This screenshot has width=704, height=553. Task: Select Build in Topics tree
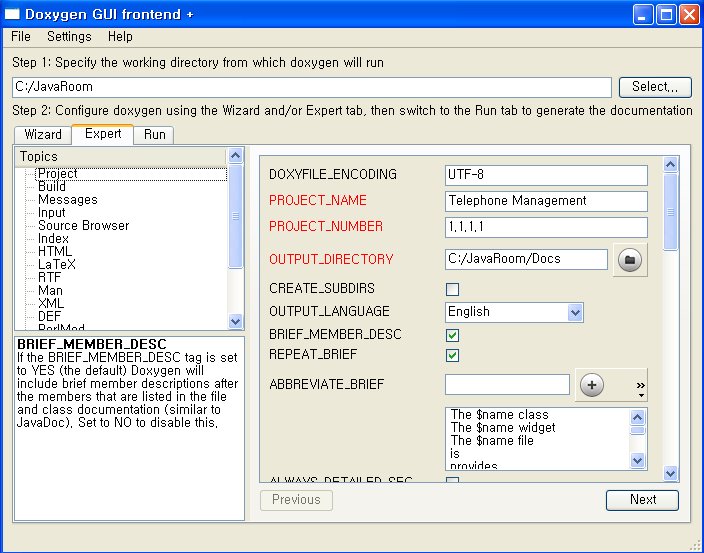pyautogui.click(x=52, y=187)
